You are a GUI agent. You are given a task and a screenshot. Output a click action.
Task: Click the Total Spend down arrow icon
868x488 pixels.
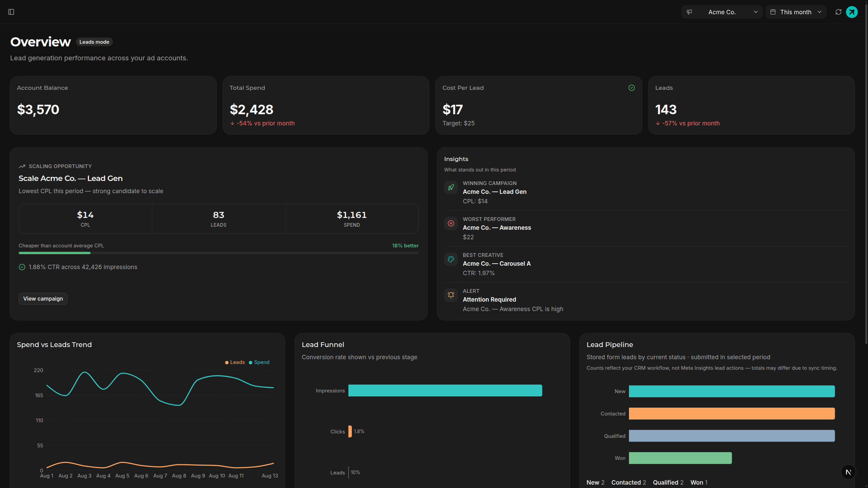click(232, 123)
